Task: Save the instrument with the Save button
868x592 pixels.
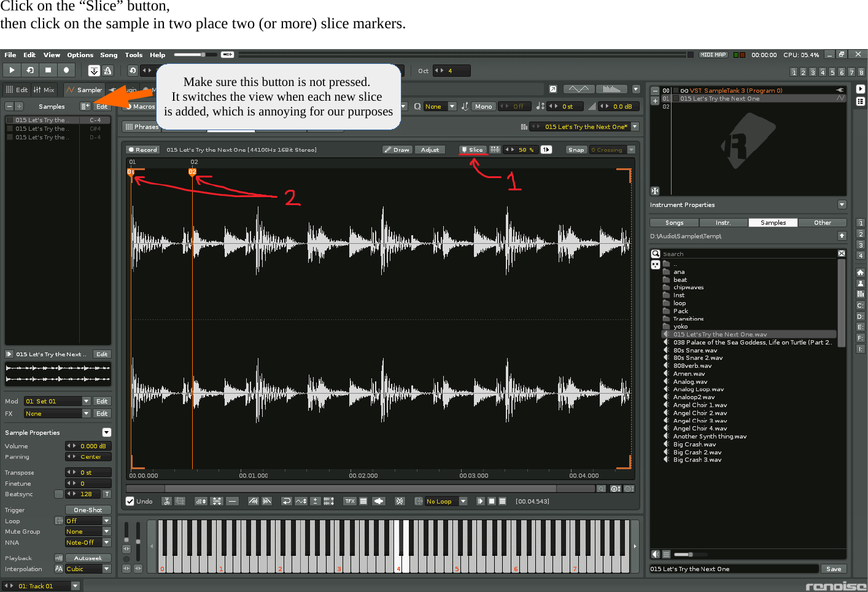Action: 834,569
